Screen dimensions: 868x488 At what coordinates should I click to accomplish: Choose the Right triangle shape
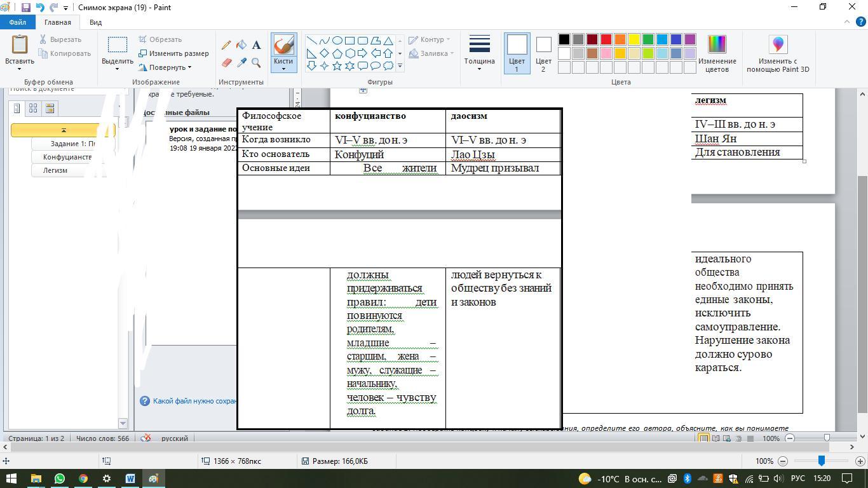point(312,53)
